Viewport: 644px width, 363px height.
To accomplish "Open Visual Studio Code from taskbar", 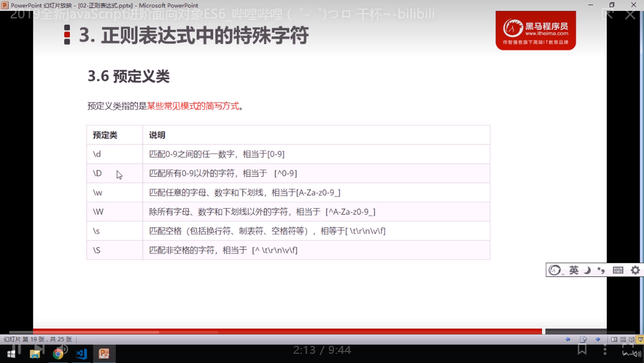I will (x=81, y=354).
